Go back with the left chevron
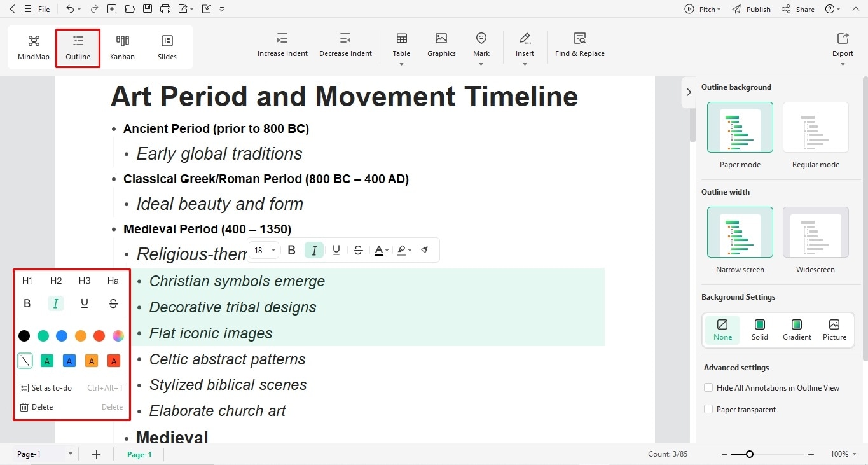The width and height of the screenshot is (868, 465). (x=12, y=9)
